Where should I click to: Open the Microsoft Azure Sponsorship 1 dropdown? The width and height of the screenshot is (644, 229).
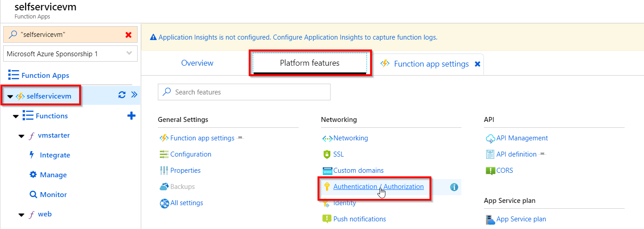(70, 54)
